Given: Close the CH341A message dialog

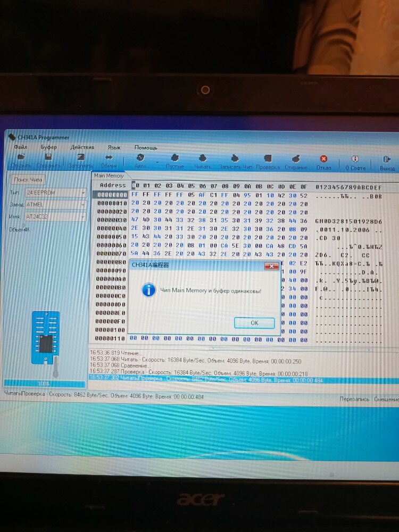Looking at the screenshot, I should click(x=271, y=267).
